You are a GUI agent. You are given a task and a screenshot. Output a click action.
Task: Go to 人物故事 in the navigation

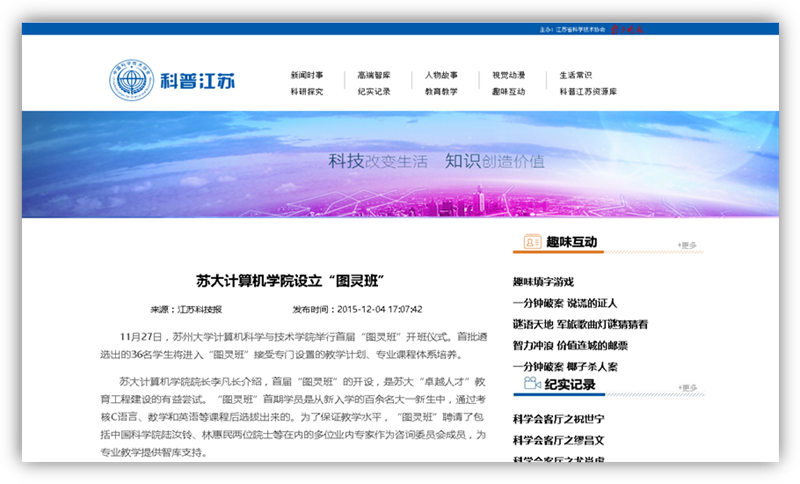441,75
